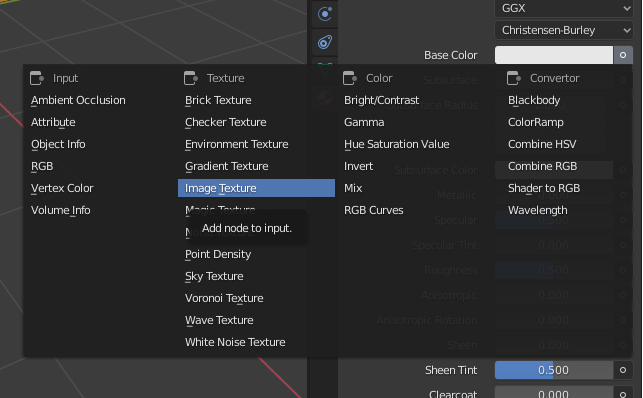Click the Convertor column header icon
643x398 pixels.
514,78
